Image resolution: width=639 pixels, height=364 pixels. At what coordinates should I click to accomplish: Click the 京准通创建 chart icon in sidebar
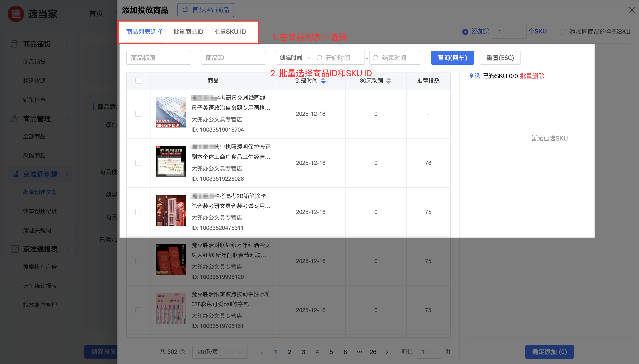[x=15, y=174]
